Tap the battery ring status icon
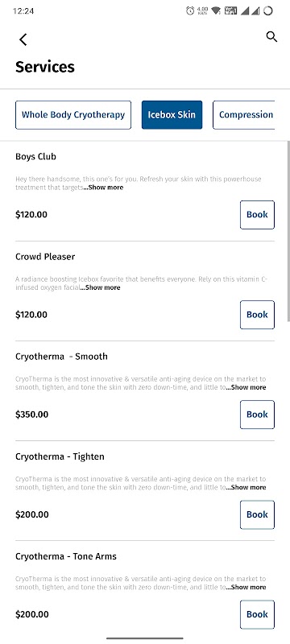Image resolution: width=290 pixels, height=644 pixels. click(267, 11)
